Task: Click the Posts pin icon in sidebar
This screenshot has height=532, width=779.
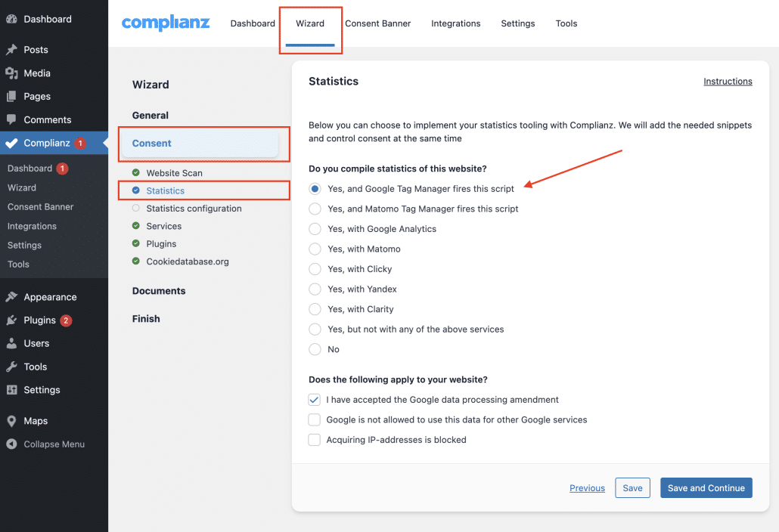Action: pyautogui.click(x=11, y=50)
